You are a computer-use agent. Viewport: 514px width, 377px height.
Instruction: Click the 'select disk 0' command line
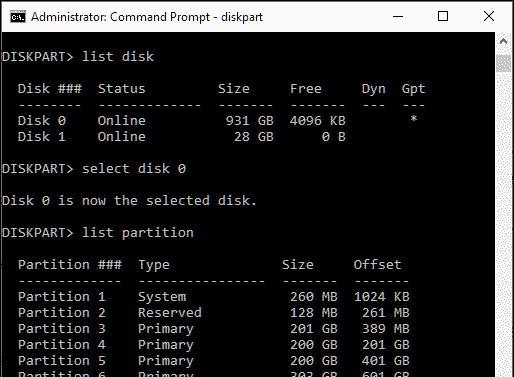[x=94, y=169]
